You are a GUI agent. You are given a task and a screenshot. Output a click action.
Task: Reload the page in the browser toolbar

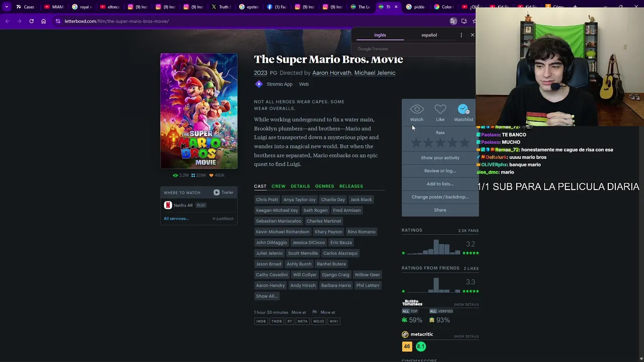click(x=31, y=21)
